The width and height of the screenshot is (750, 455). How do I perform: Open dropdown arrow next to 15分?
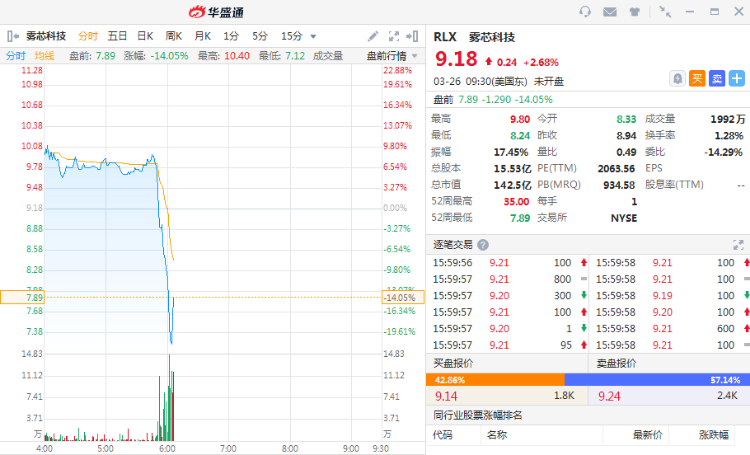[x=313, y=36]
